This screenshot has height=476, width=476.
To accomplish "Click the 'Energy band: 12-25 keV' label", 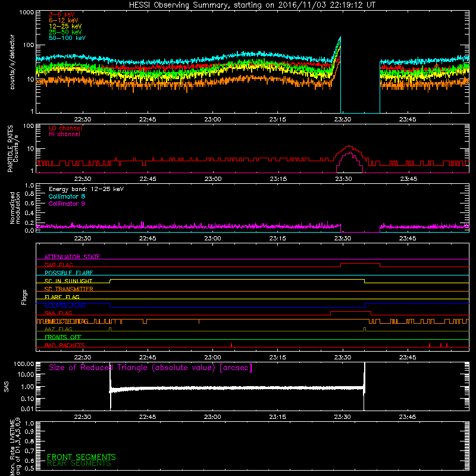I will click(86, 189).
